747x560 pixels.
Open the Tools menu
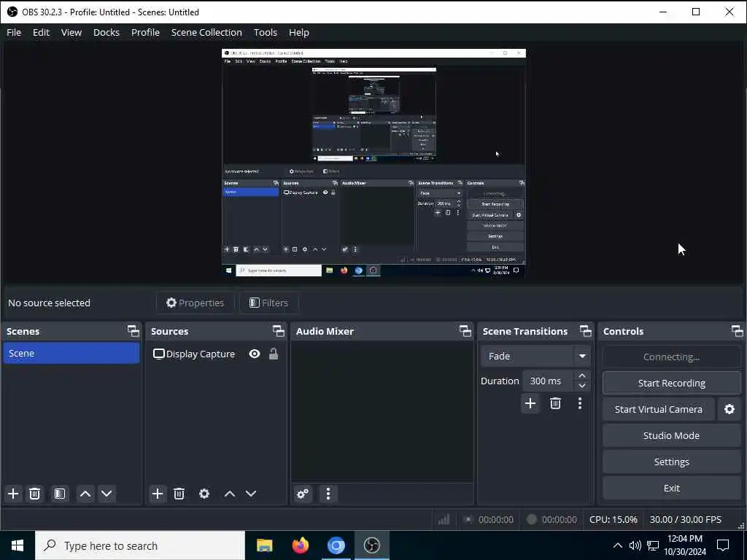(x=266, y=32)
